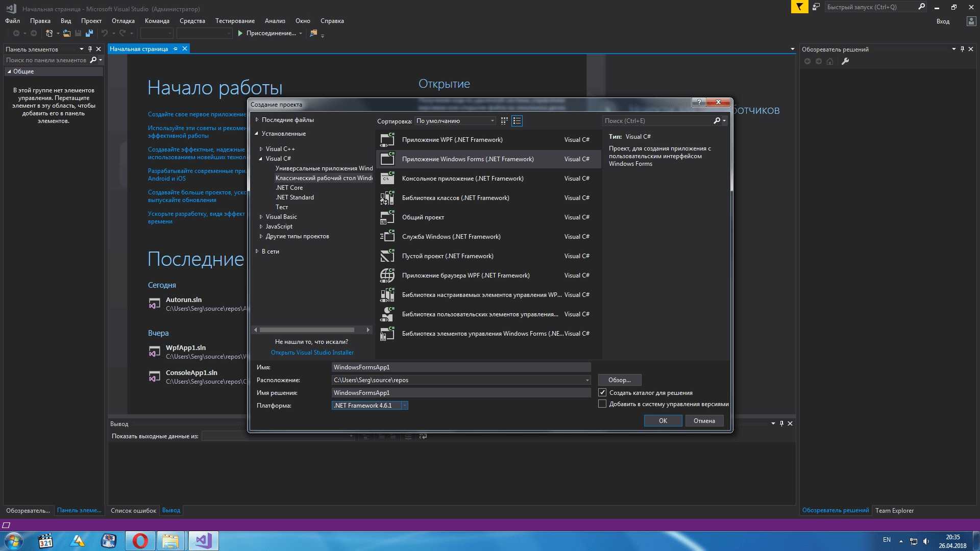Click the project name input field
Viewport: 980px width, 551px height.
tap(461, 367)
